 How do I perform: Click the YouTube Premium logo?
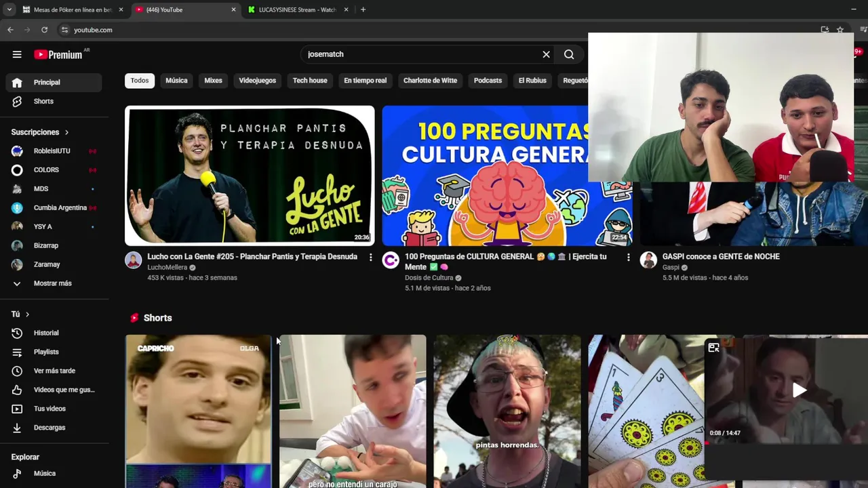[x=58, y=54]
